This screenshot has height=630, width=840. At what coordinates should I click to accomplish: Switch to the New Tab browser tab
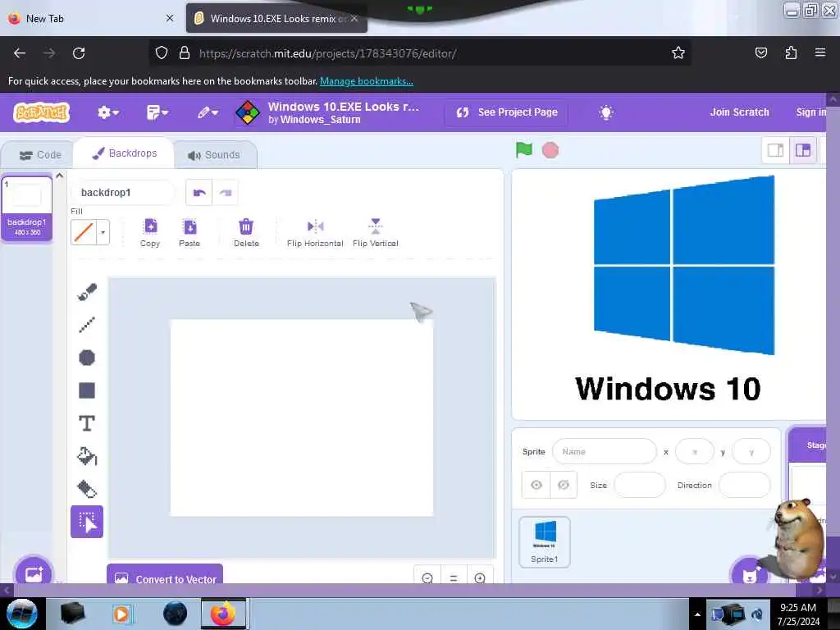[x=90, y=18]
